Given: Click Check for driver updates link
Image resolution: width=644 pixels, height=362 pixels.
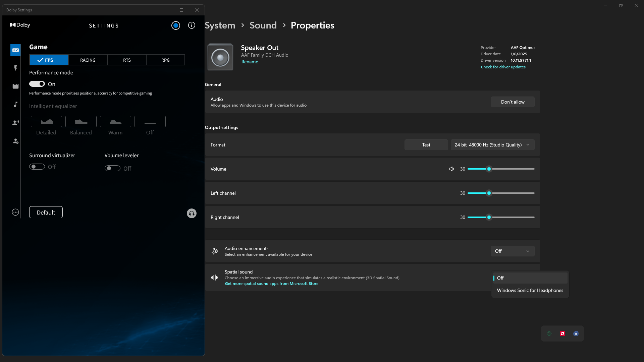Looking at the screenshot, I should [503, 67].
